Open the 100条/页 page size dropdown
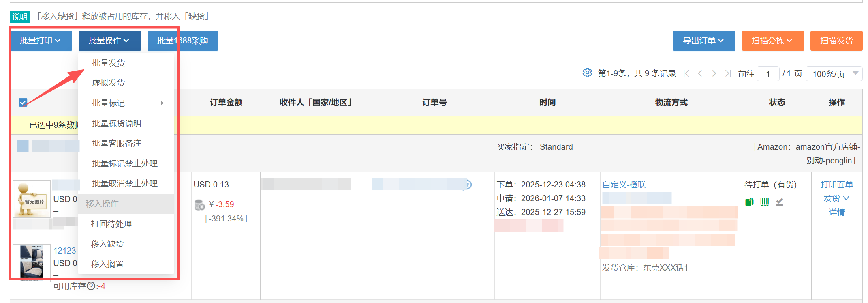 tap(834, 74)
